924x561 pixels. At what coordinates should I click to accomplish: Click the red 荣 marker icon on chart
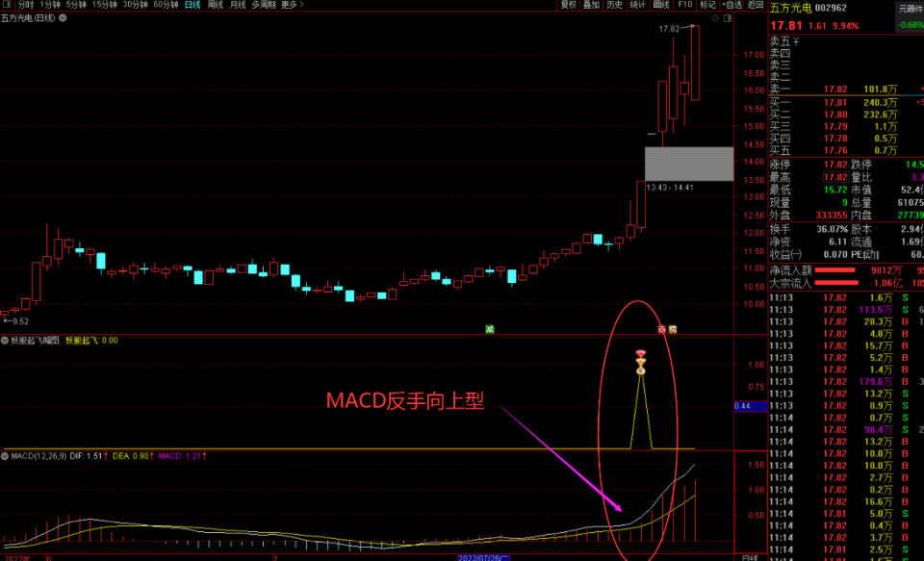(x=662, y=329)
